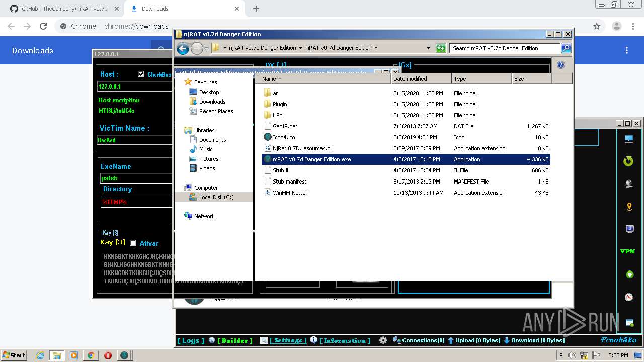Sort files by Name column header
The width and height of the screenshot is (644, 362).
click(323, 79)
